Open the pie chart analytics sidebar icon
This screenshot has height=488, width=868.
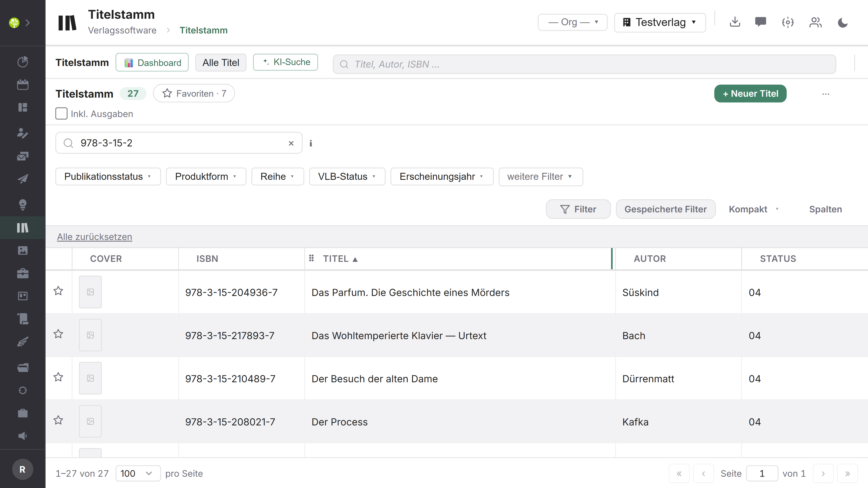(x=23, y=62)
